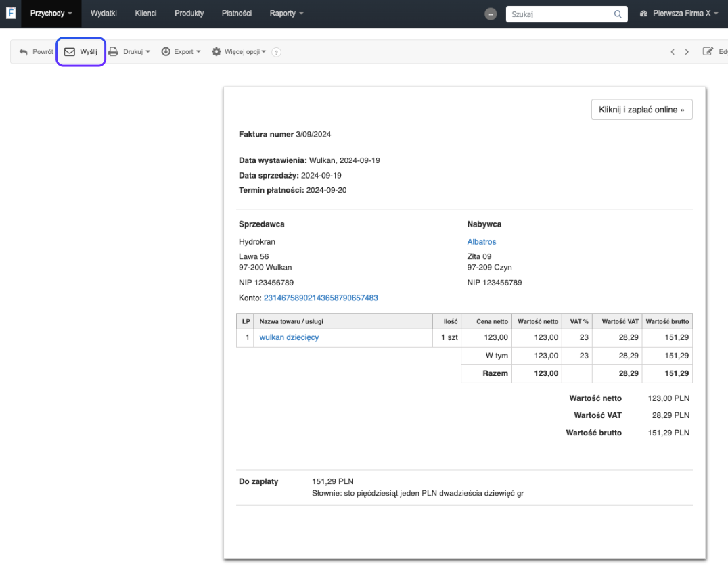Open the Albatros buyer link
Viewport: 728px width, 568px height.
pos(481,242)
